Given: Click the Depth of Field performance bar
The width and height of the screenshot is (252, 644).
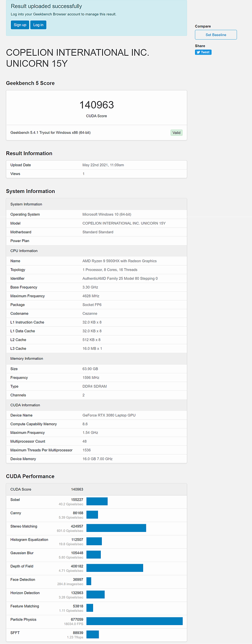Looking at the screenshot, I should pos(115,568).
